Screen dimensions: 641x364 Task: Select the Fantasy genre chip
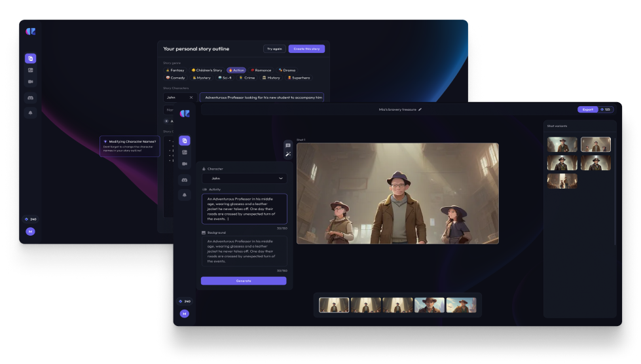[x=175, y=70]
